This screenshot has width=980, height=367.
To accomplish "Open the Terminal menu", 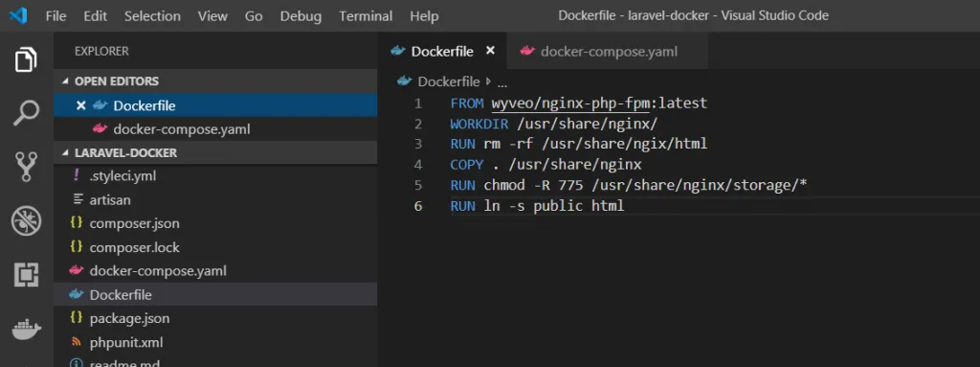I will click(x=366, y=16).
